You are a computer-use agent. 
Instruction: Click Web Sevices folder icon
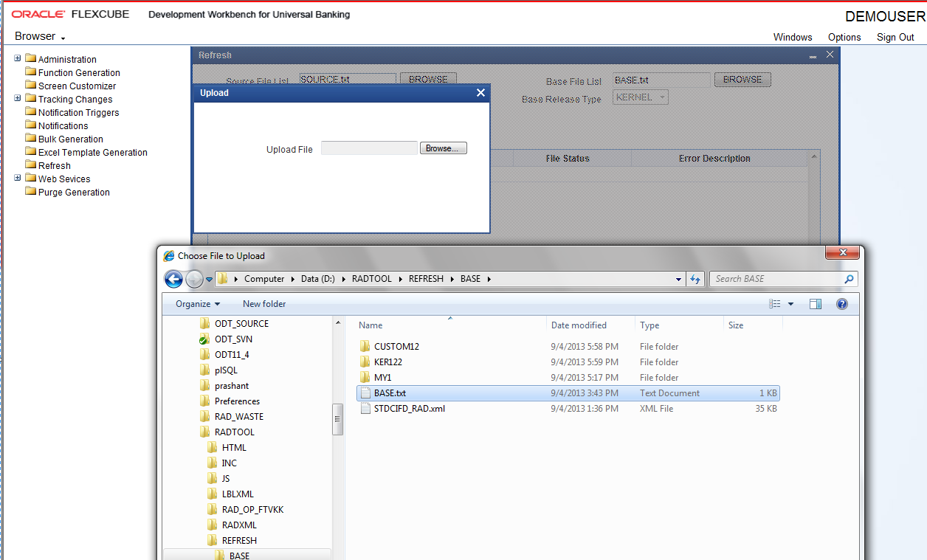(30, 178)
